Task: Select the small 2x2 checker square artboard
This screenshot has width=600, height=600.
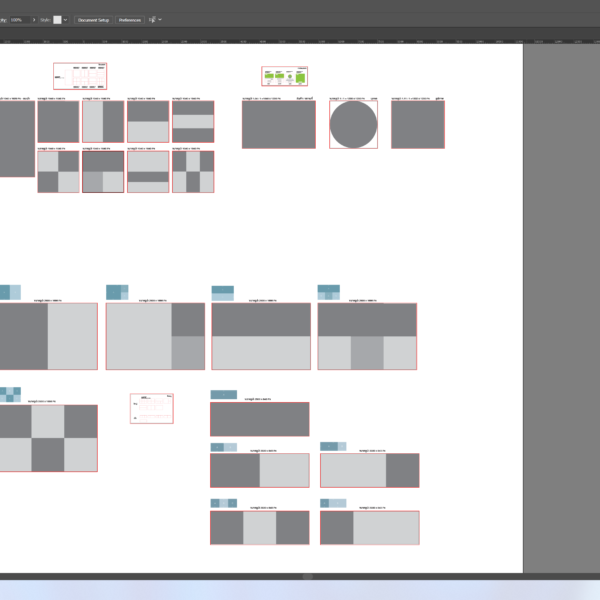Action: [58, 172]
